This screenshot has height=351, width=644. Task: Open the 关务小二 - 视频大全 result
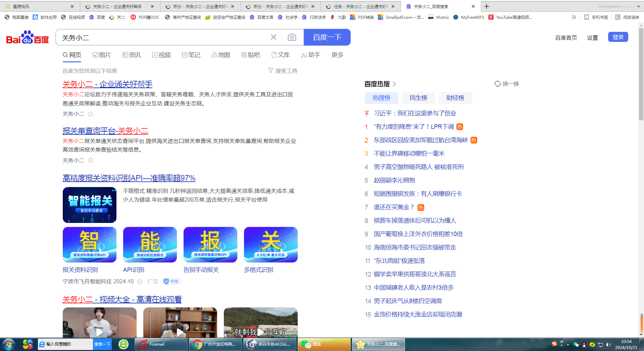click(x=122, y=299)
